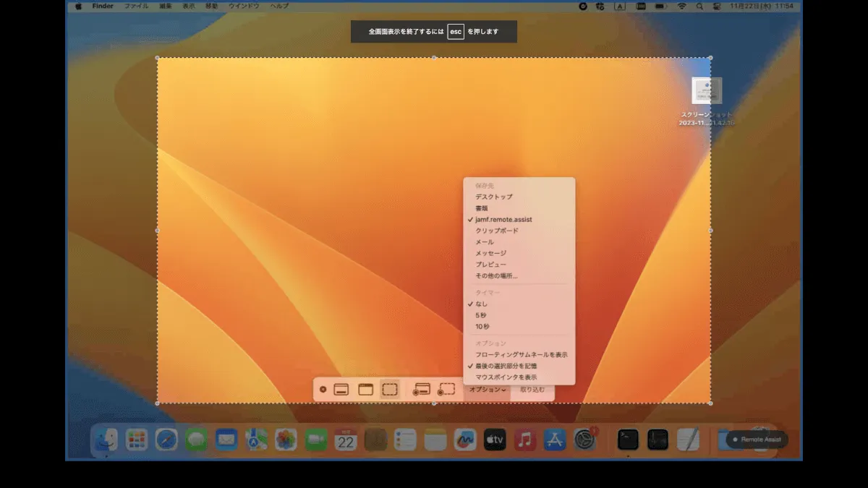Viewport: 868px width, 488px height.
Task: Select the capture selected portion icon
Action: pos(390,390)
